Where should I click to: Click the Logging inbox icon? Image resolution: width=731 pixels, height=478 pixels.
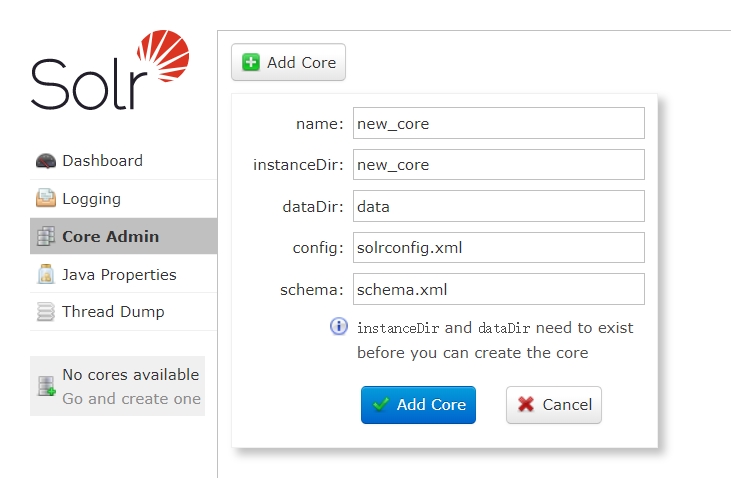tap(46, 198)
